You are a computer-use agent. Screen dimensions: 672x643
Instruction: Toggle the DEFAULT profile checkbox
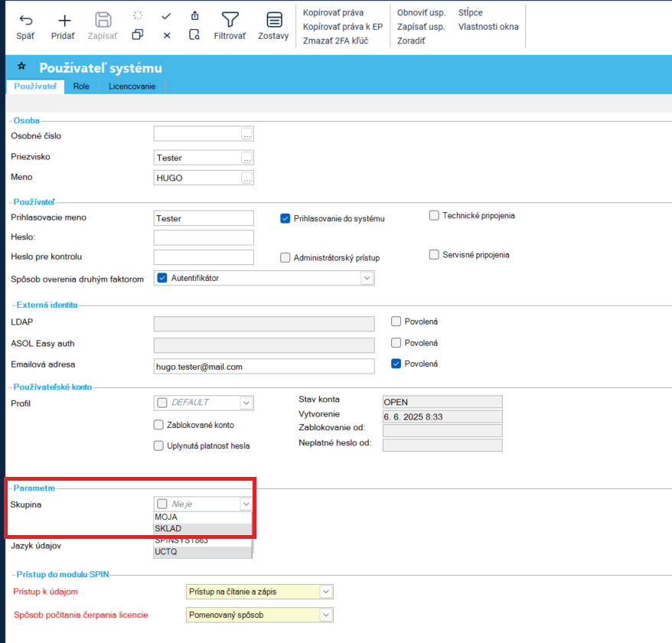coord(162,403)
